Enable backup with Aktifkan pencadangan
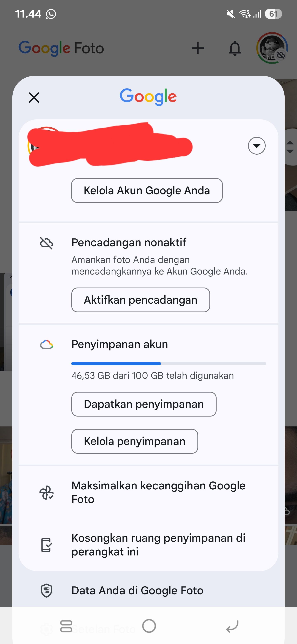Image resolution: width=297 pixels, height=644 pixels. click(x=141, y=300)
